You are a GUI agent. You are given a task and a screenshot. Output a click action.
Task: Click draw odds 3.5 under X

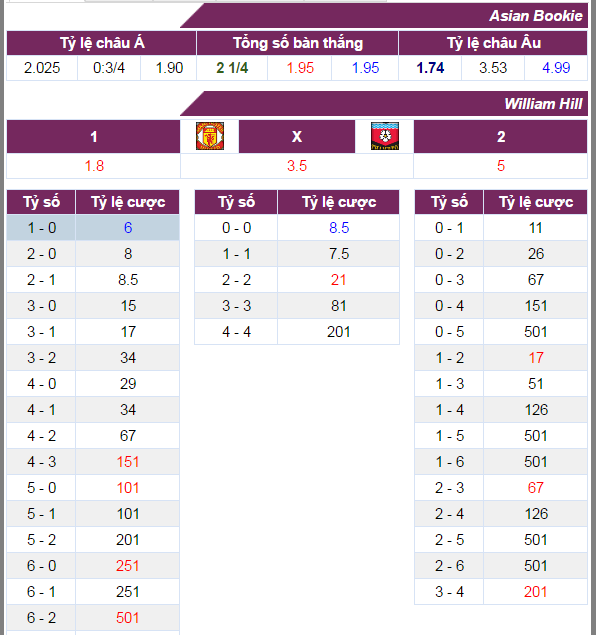click(297, 166)
